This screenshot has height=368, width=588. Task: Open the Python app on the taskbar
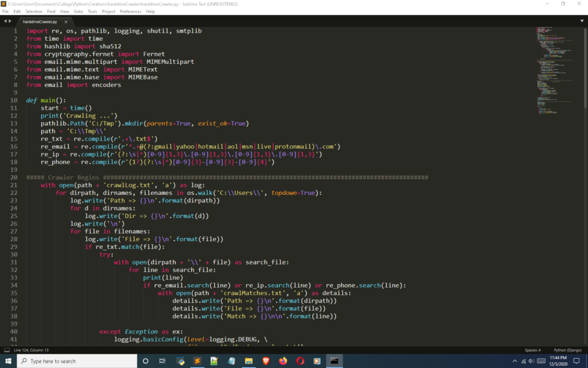180,361
